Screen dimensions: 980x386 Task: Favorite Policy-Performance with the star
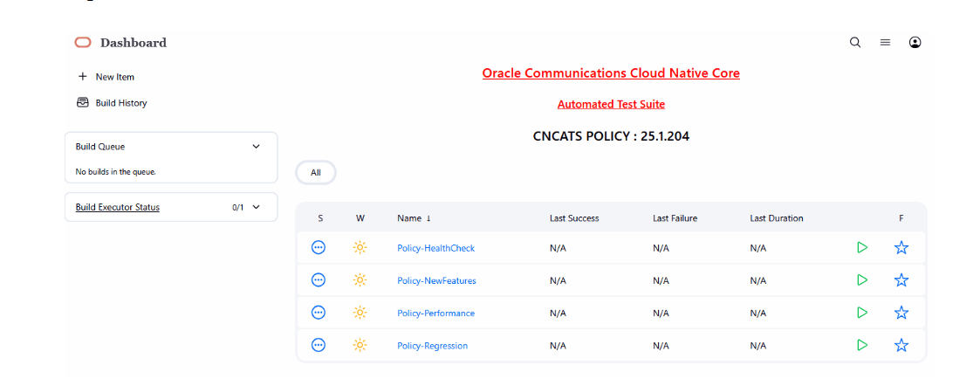tap(901, 312)
